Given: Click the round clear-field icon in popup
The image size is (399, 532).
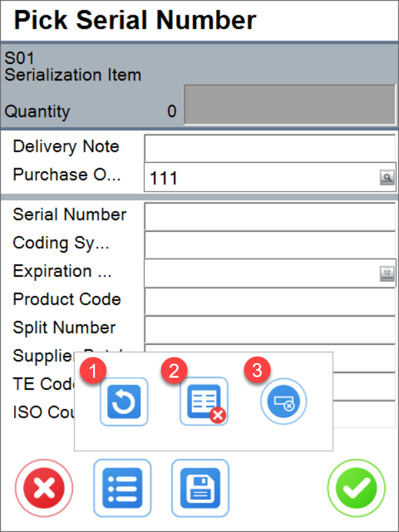Looking at the screenshot, I should point(283,402).
